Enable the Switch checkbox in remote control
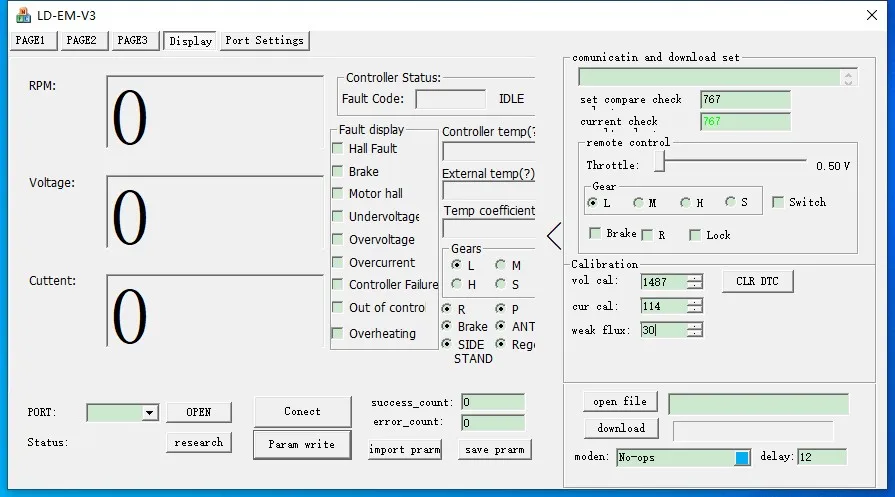The image size is (895, 497). (777, 202)
